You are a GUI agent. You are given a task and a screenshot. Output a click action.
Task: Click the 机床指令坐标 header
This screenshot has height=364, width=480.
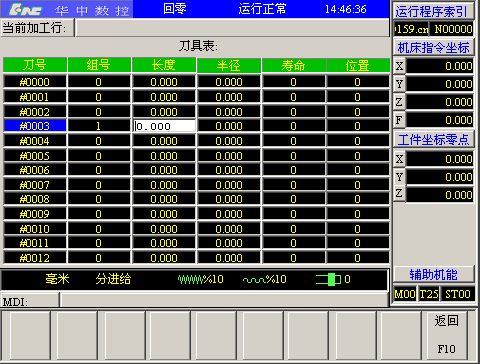coord(433,48)
